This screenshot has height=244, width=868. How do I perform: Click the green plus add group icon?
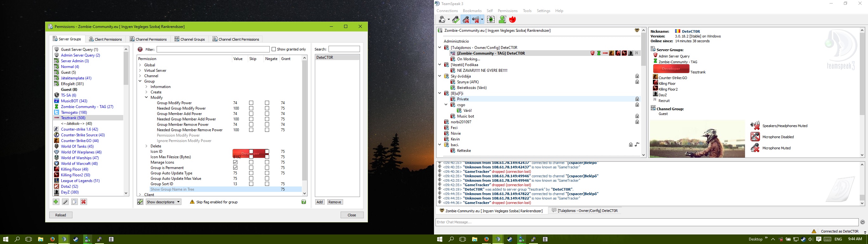[56, 202]
